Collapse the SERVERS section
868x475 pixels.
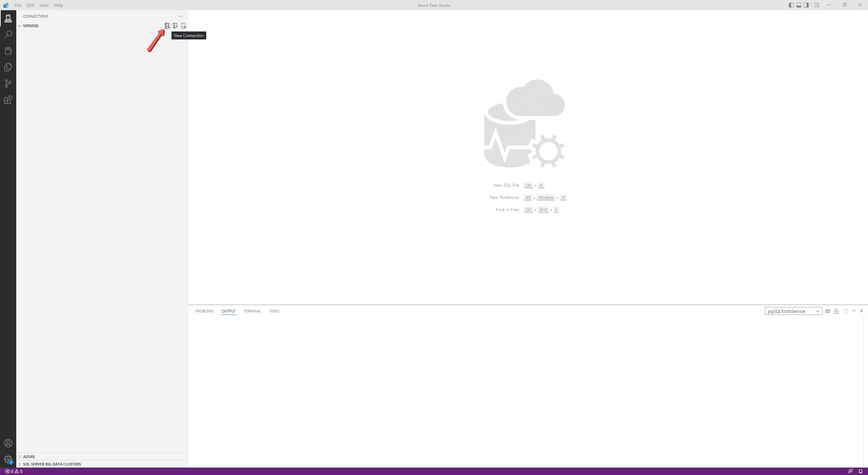pos(31,26)
